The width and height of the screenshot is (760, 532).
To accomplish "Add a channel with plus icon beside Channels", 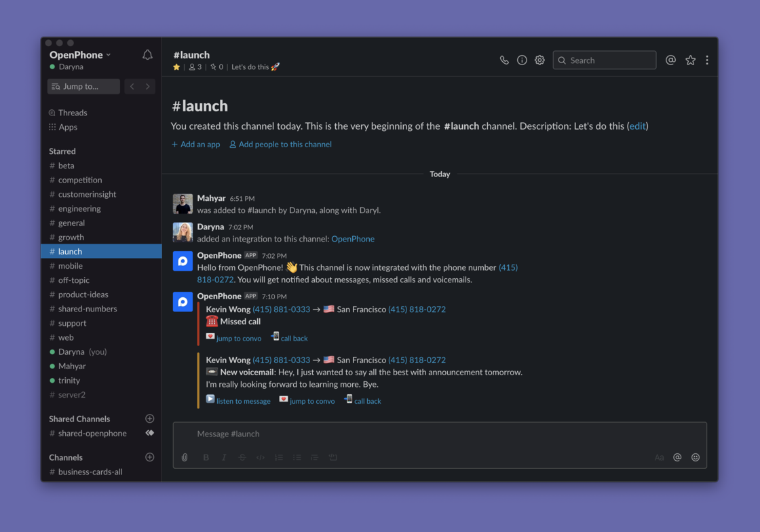I will (150, 457).
